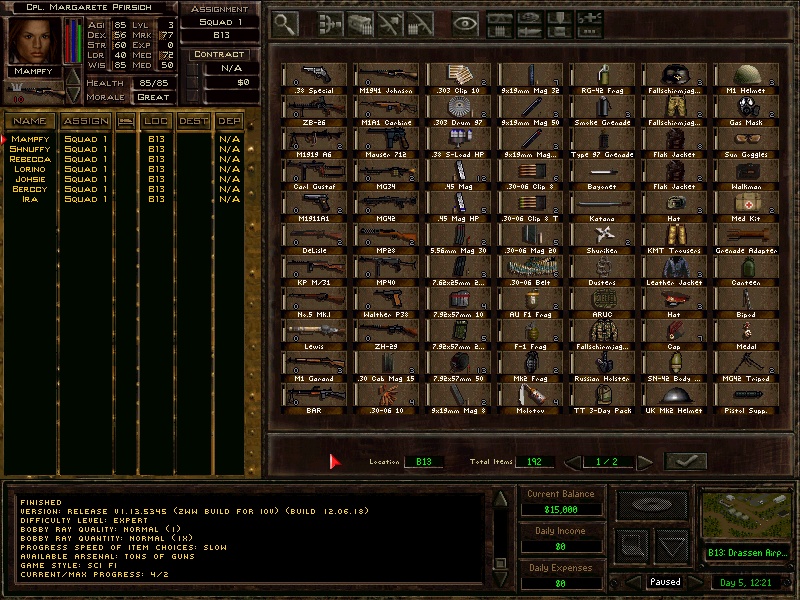800x600 pixels.
Task: Select Shnuffy in the team list
Action: tap(30, 149)
